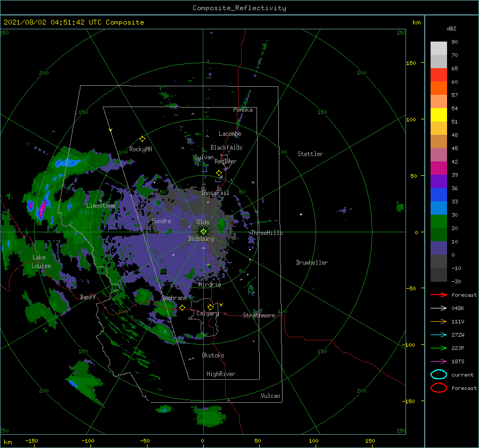
Task: Click the white cross marker below Stettler
Action: (x=301, y=214)
